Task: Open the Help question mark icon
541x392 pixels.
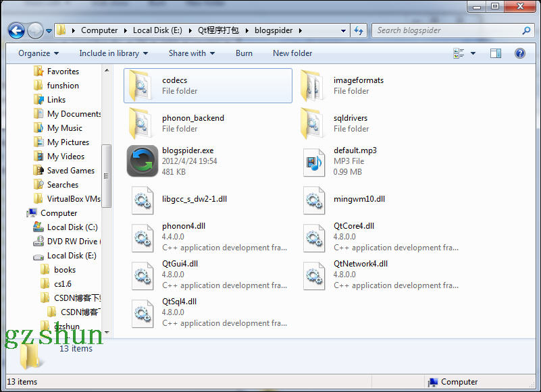Action: click(x=519, y=53)
